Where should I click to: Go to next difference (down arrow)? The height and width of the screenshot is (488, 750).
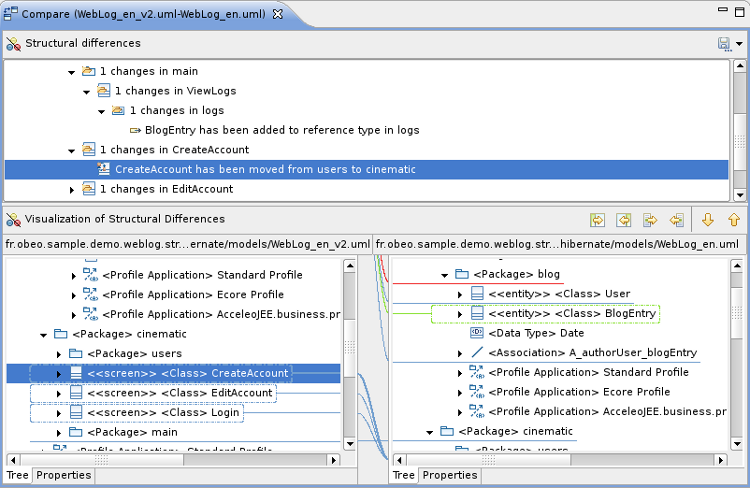click(708, 220)
